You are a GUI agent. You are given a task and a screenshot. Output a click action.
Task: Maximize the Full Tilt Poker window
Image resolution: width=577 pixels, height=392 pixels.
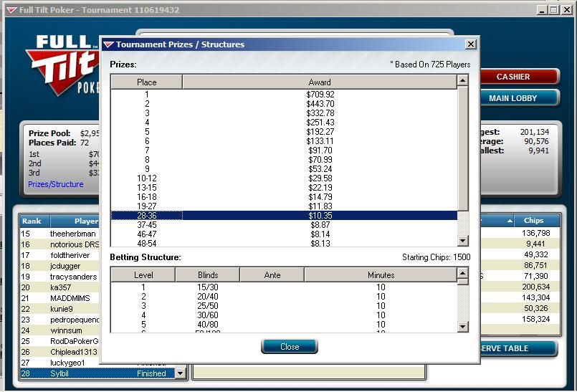[553, 10]
